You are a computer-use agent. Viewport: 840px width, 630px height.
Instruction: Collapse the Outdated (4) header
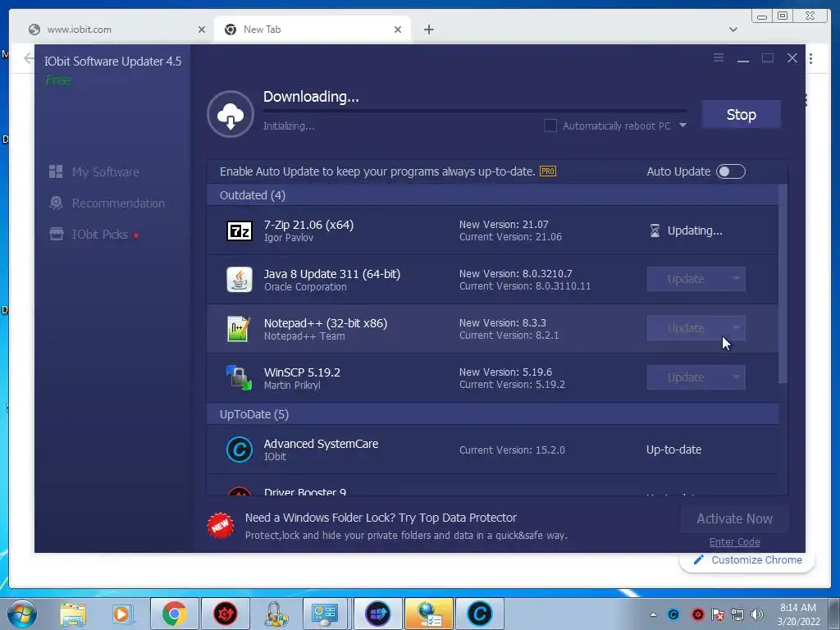[492, 195]
